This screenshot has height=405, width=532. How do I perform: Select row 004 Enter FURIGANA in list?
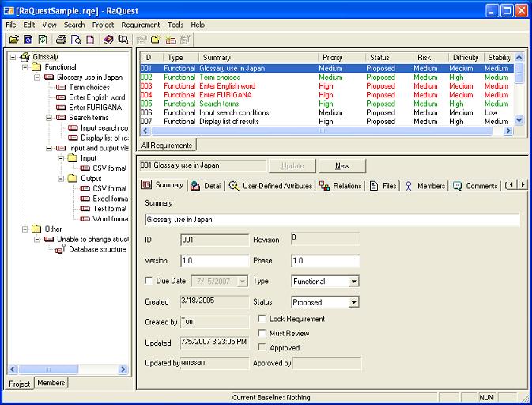[326, 95]
